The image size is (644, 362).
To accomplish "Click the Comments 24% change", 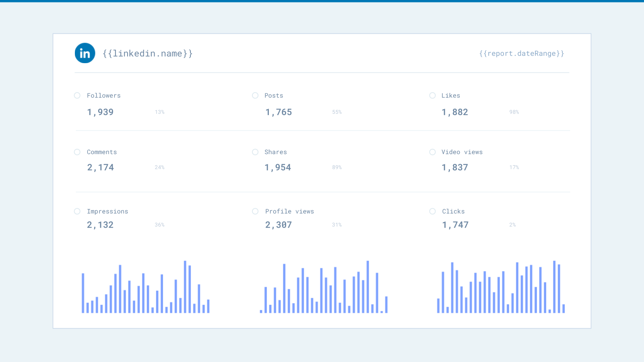I will click(x=160, y=167).
